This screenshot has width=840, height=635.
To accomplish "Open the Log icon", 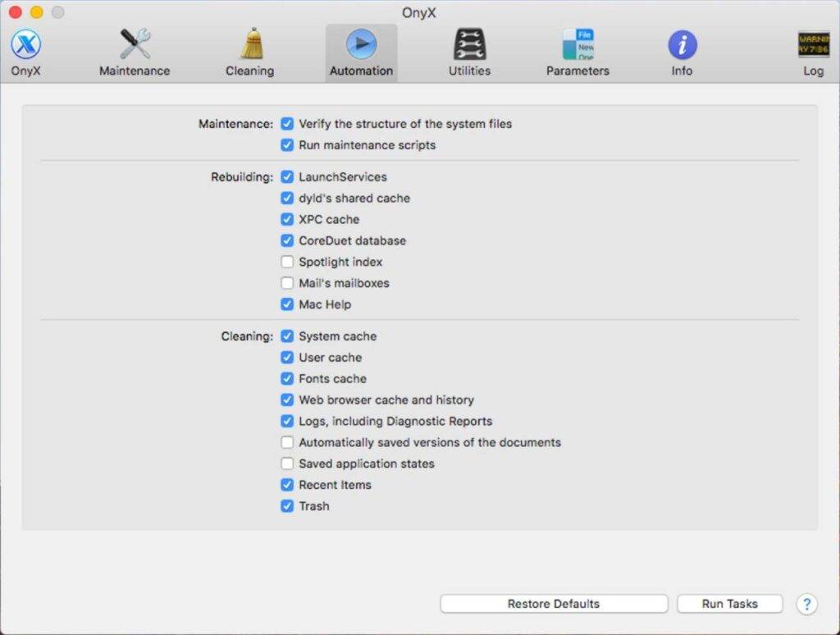I will click(813, 44).
